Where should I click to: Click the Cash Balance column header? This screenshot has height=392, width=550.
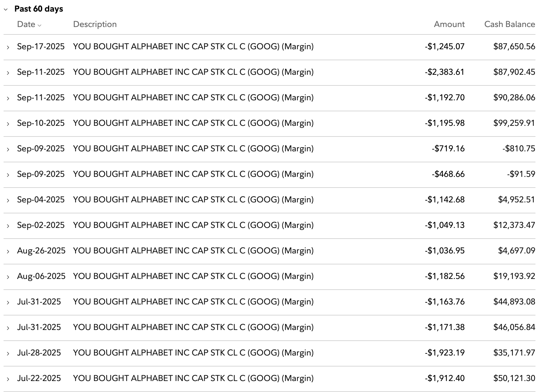click(510, 24)
